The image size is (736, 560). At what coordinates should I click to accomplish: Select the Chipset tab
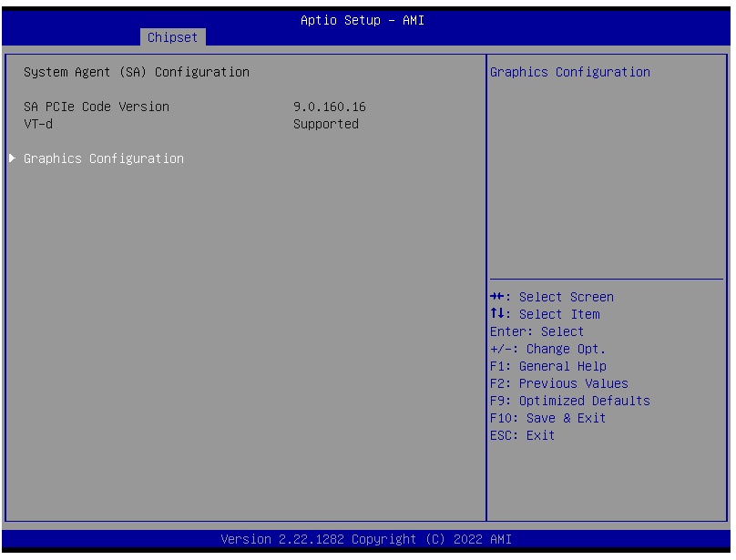(172, 37)
